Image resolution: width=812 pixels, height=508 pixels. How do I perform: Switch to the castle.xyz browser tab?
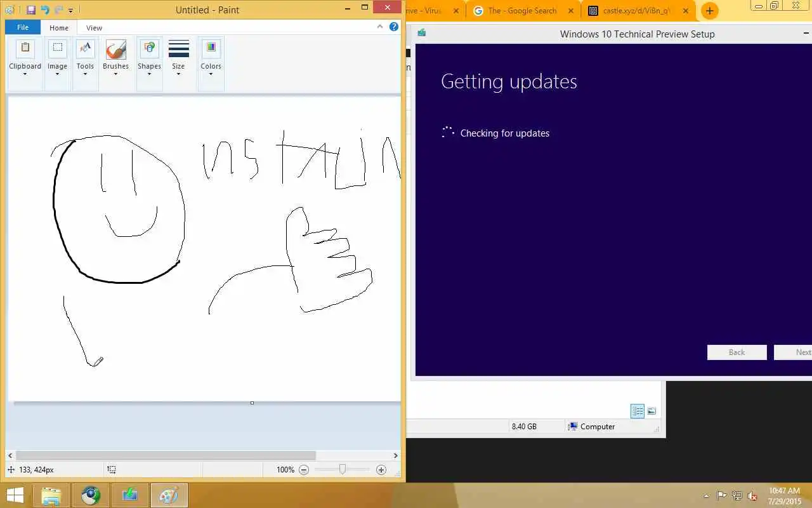click(x=636, y=11)
